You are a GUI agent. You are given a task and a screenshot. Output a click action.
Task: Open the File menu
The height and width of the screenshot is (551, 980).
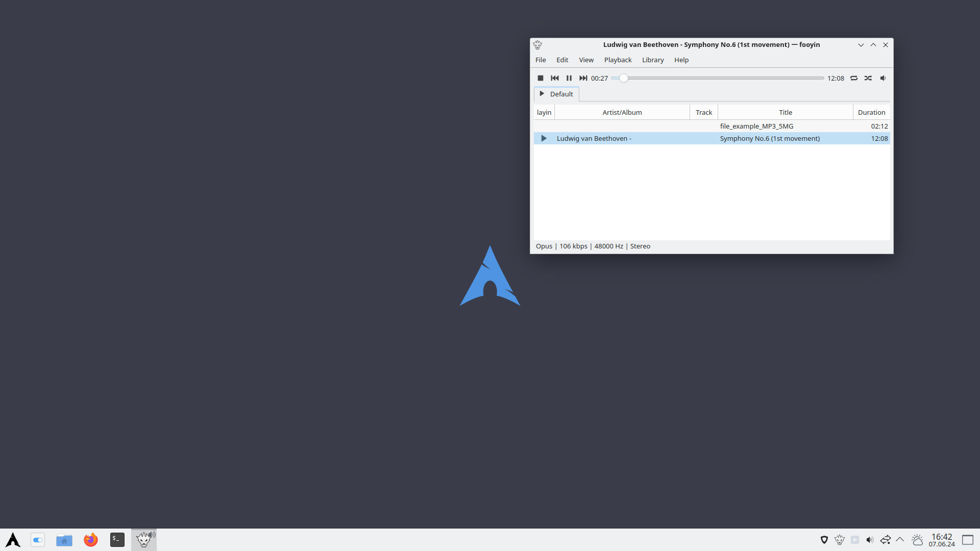click(541, 60)
